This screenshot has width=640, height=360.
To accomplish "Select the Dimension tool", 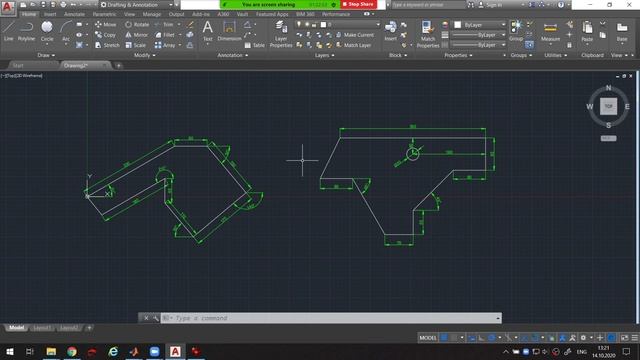I will tap(229, 31).
